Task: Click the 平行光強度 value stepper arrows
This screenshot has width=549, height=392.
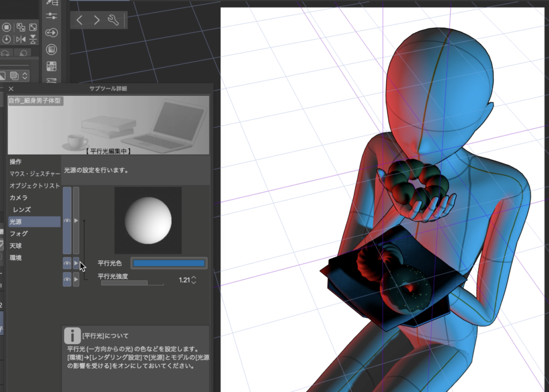Action: 194,280
